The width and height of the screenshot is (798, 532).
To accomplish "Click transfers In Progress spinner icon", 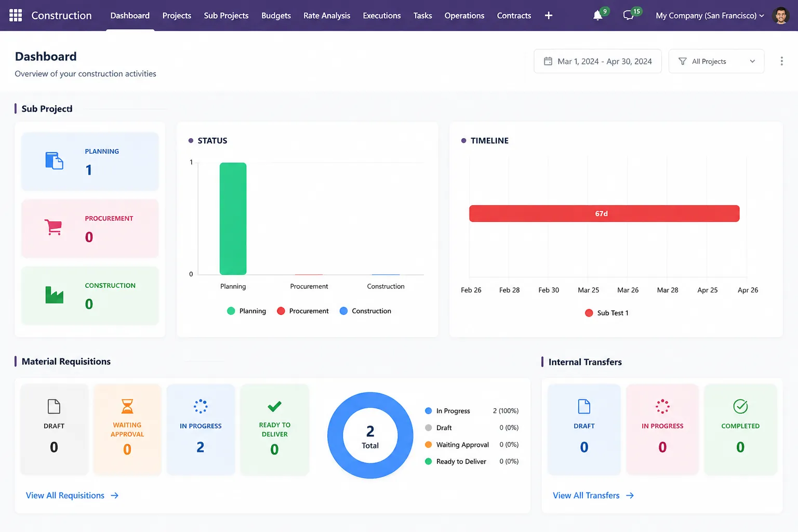I will 662,406.
